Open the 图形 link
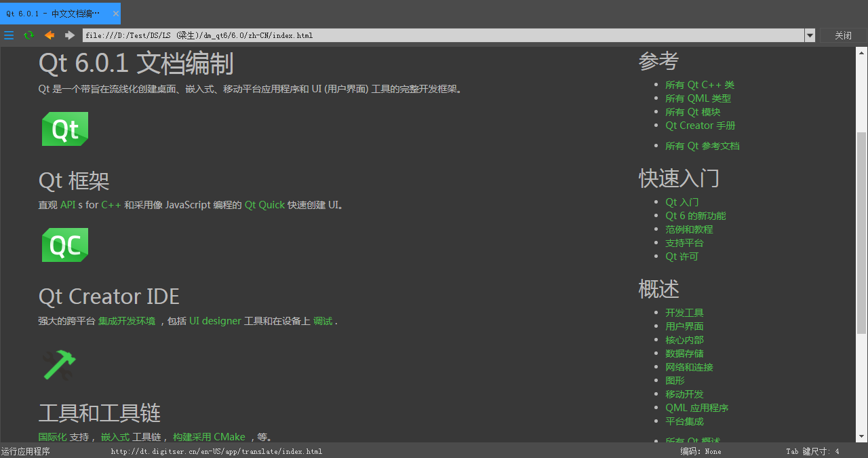Screen dimensions: 868x458 tap(675, 381)
